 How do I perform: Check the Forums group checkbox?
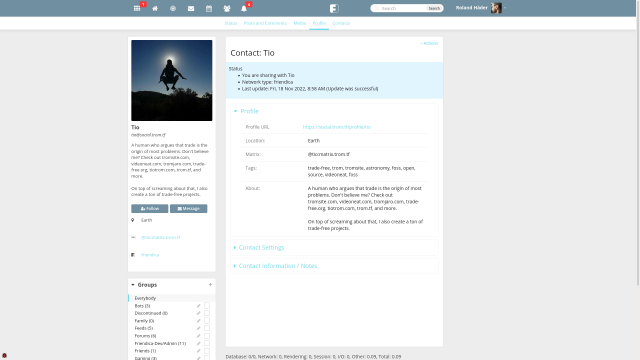click(207, 336)
